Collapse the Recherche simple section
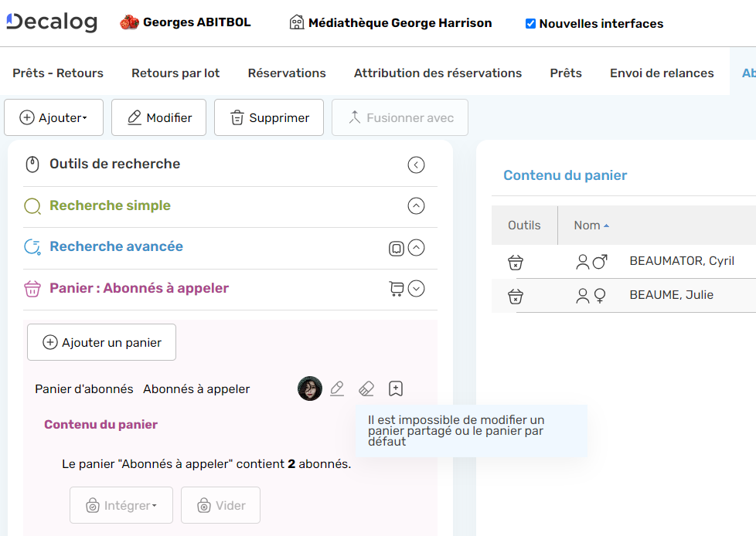The image size is (756, 536). click(416, 205)
